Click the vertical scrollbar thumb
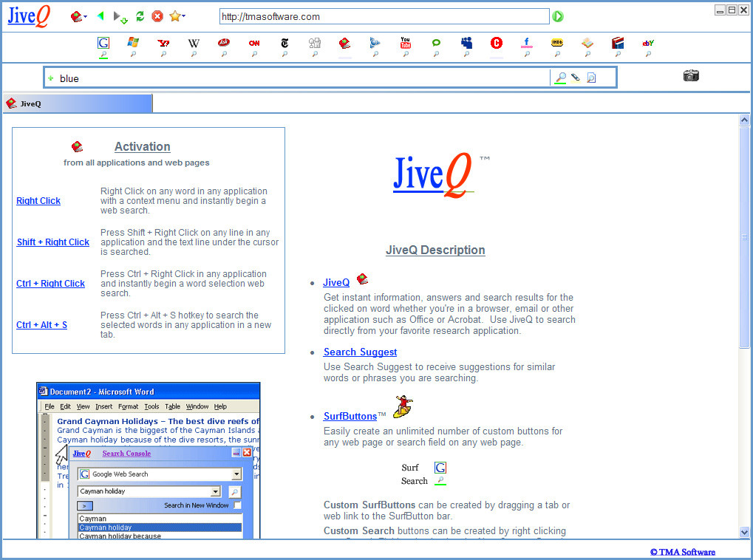This screenshot has height=560, width=753. (744, 236)
